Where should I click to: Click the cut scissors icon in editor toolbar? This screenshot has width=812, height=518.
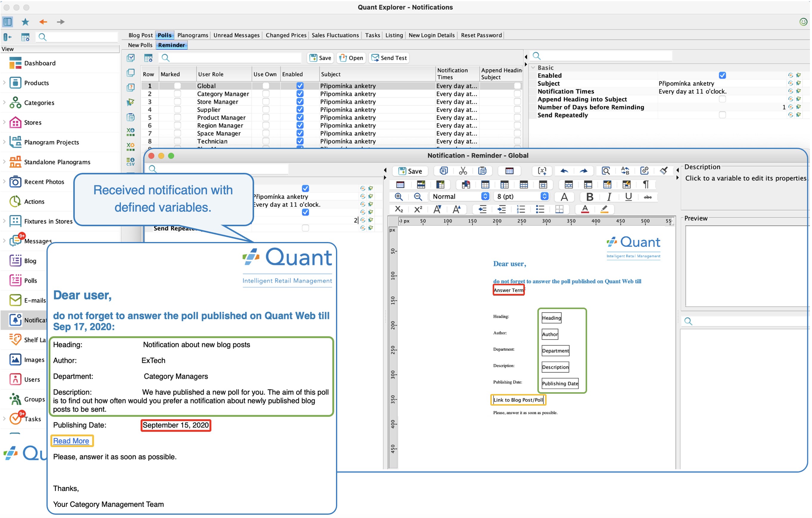[x=463, y=171]
